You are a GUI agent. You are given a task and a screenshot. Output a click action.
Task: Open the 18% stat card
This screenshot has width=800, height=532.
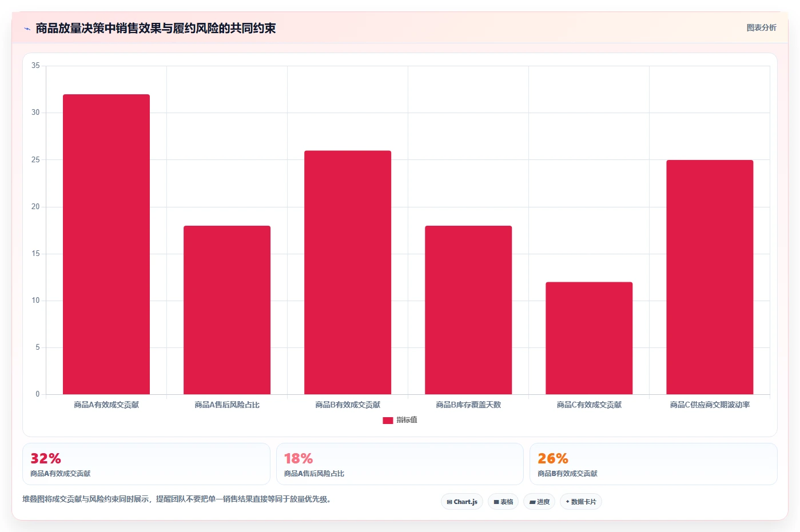pos(400,464)
